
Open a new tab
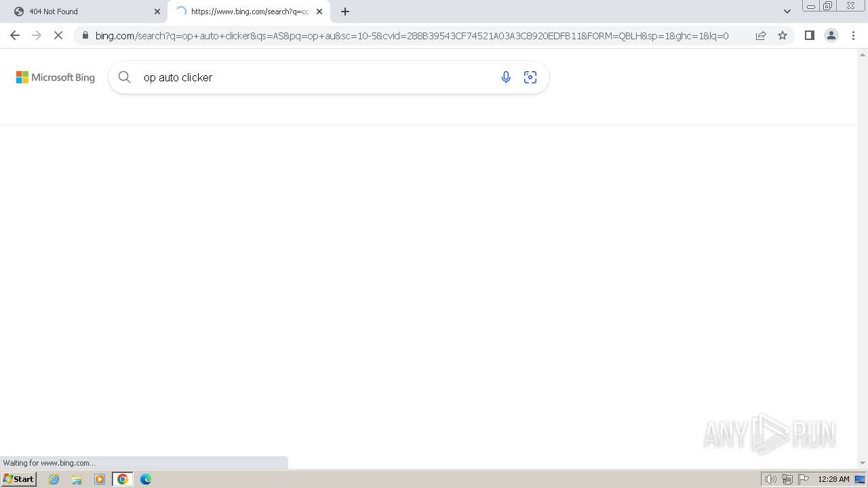(345, 12)
